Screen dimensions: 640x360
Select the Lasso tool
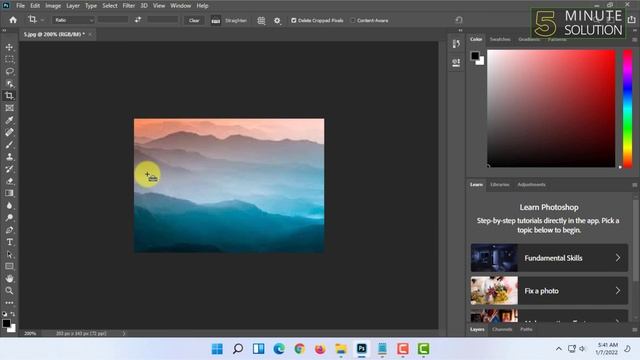9,72
